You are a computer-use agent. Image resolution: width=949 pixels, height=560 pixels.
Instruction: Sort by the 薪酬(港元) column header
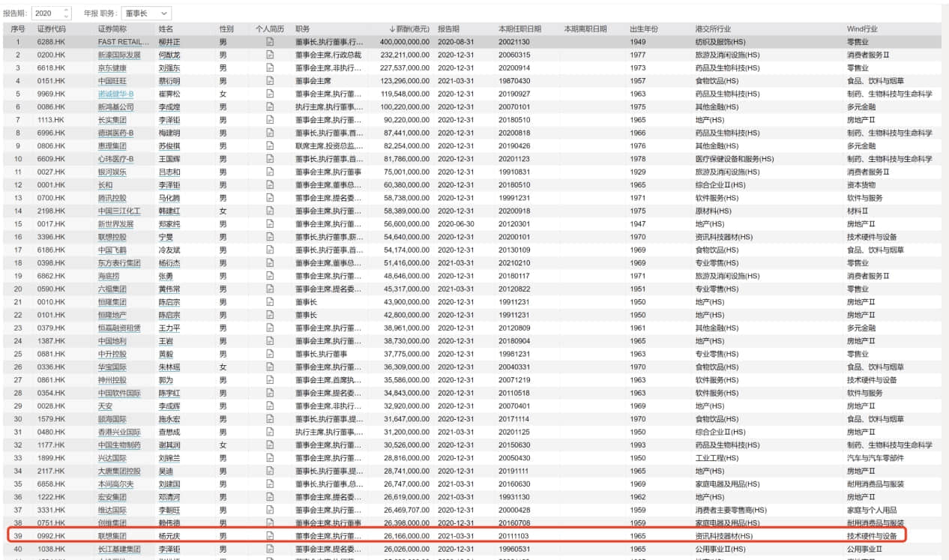coord(409,28)
